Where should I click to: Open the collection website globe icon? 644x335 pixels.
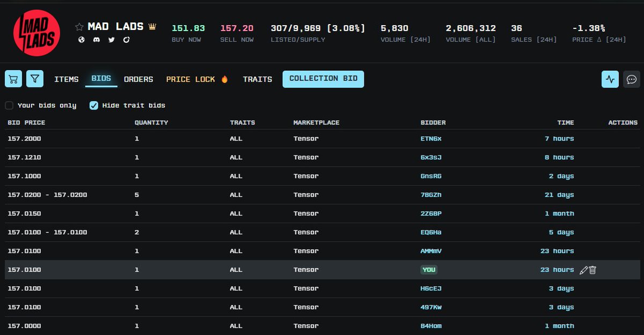point(82,40)
